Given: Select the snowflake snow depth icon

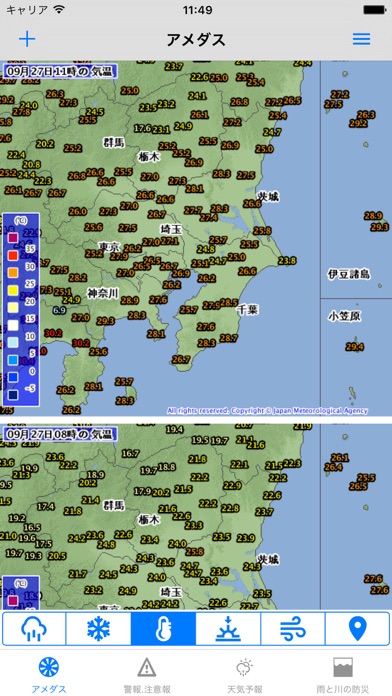Looking at the screenshot, I should 99,629.
